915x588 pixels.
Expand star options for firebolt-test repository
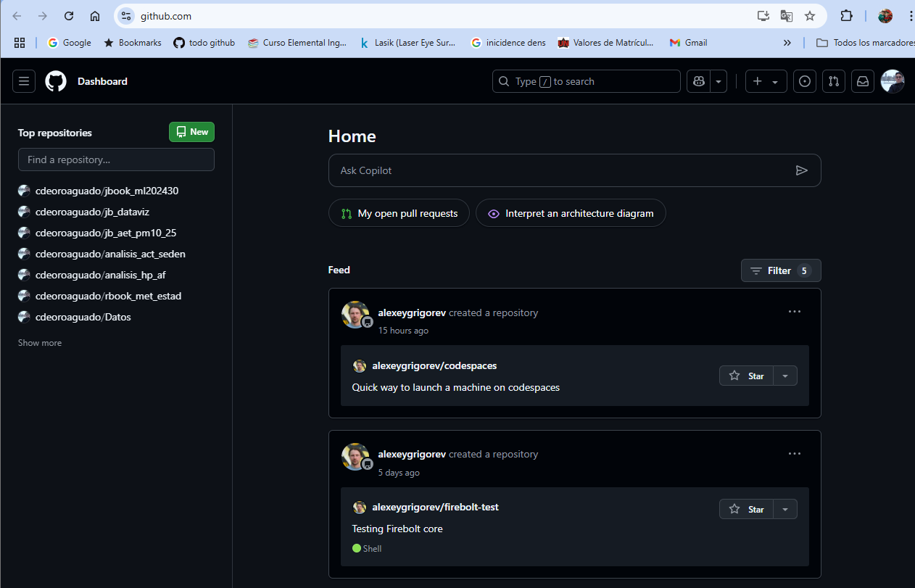[x=785, y=508]
